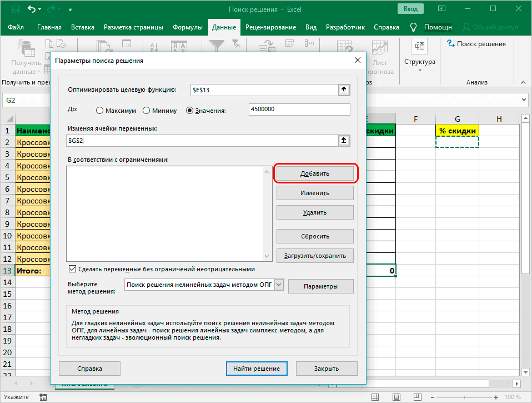Select the Минимум radio button
The width and height of the screenshot is (532, 403).
pos(147,110)
